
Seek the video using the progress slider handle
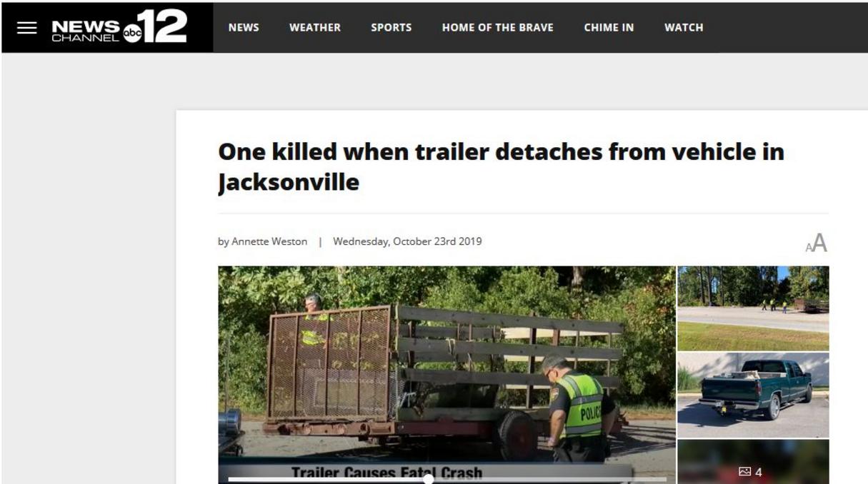pos(429,479)
